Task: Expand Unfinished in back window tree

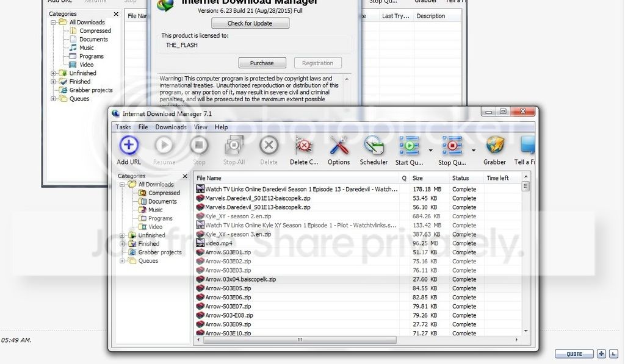Action: 53,73
